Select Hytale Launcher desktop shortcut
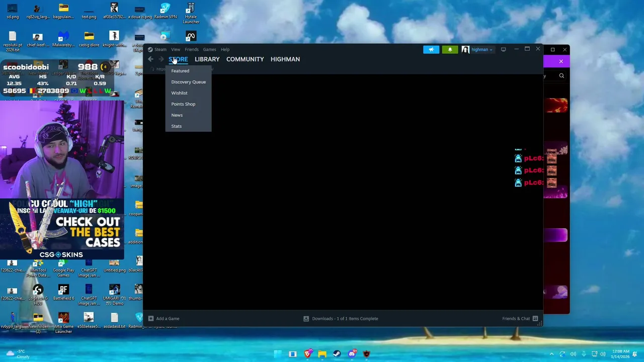Viewport: 644px width, 362px height. tap(191, 14)
